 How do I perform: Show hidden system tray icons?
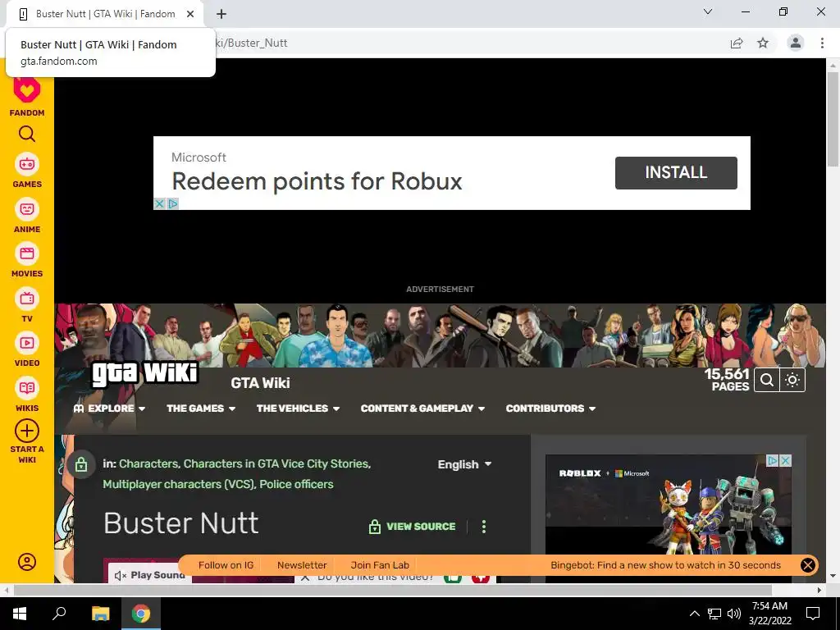coord(694,614)
